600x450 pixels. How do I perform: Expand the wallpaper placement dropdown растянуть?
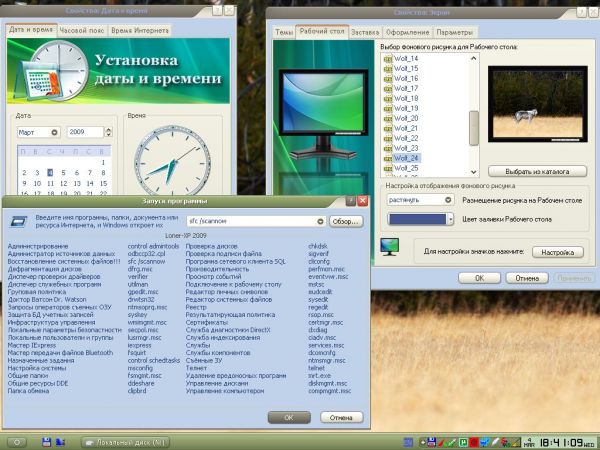pyautogui.click(x=450, y=200)
